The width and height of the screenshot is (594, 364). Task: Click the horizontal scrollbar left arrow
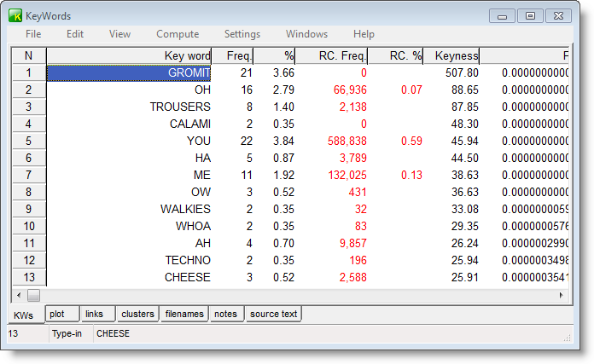click(19, 295)
